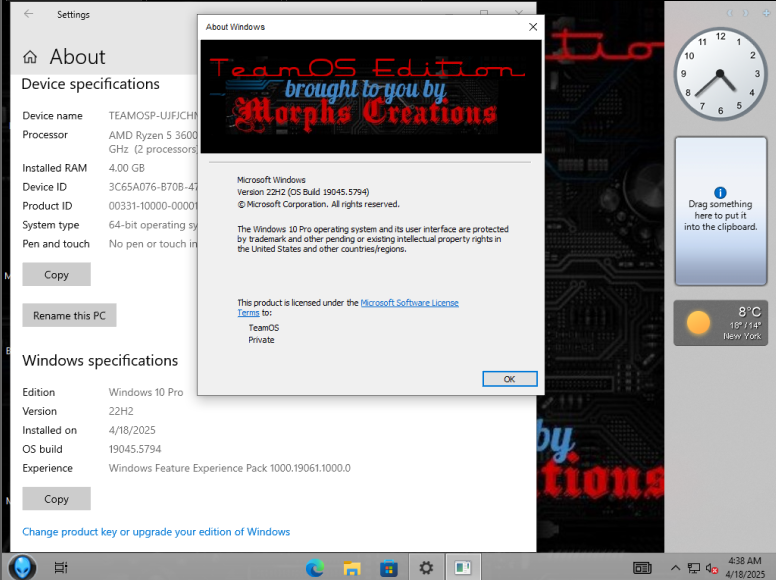The image size is (776, 580).
Task: Go back in Settings window
Action: click(29, 14)
